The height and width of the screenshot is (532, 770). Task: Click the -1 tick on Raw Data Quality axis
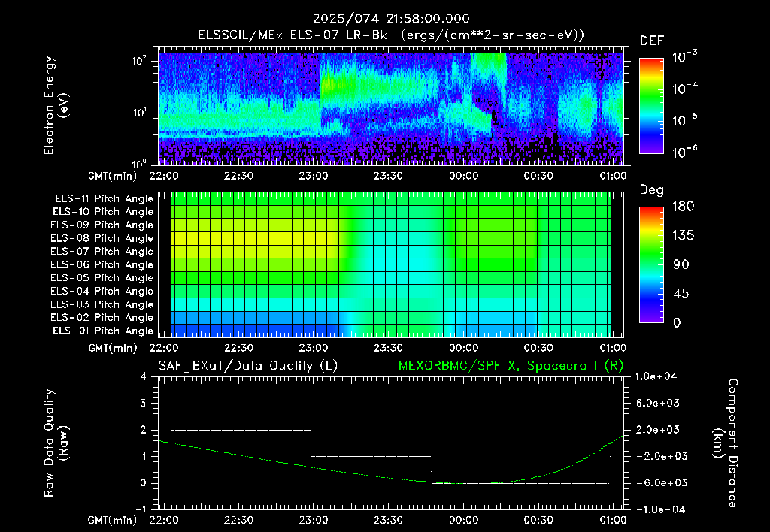tap(141, 509)
